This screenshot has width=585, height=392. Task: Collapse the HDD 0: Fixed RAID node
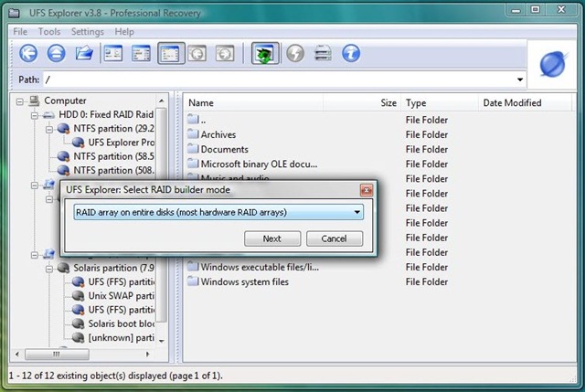[35, 116]
